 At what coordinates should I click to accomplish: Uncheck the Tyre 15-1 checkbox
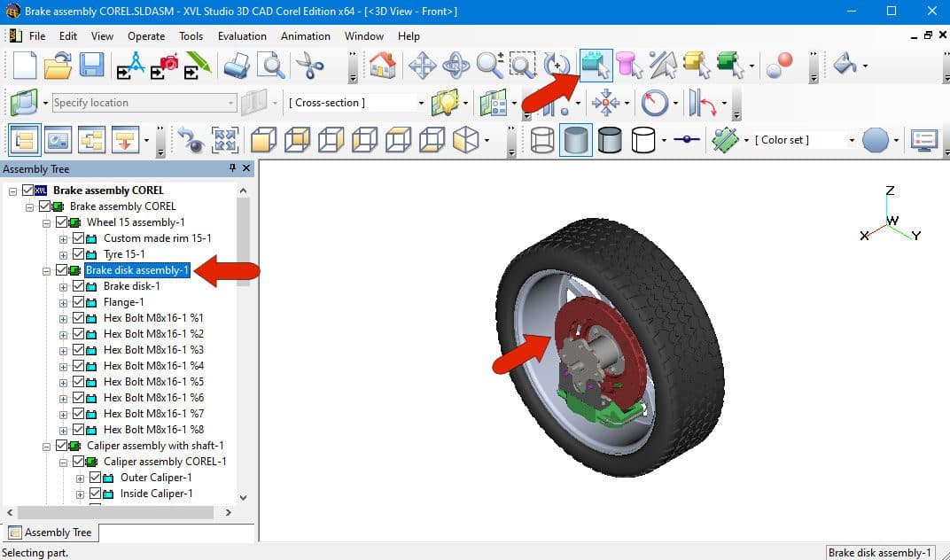click(x=78, y=254)
